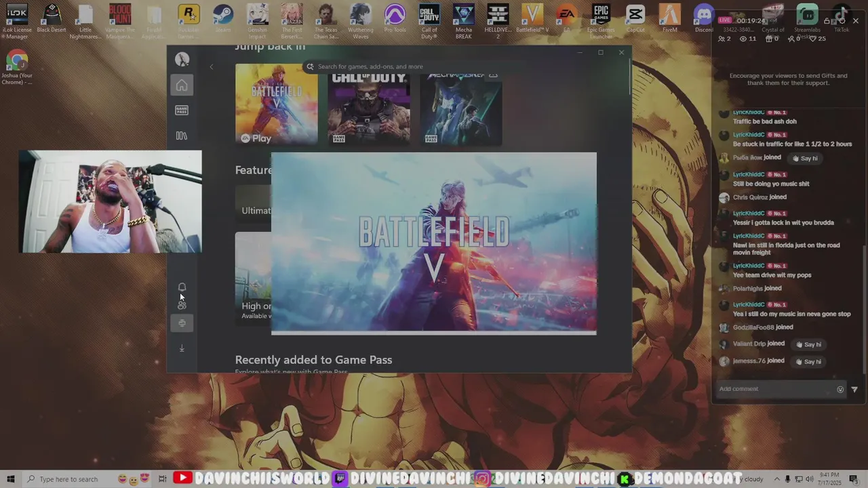Say hi to Valiant Drip
The image size is (868, 488).
click(809, 344)
